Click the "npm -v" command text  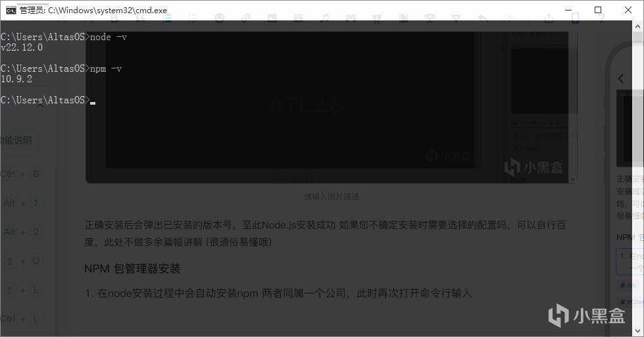coord(106,68)
